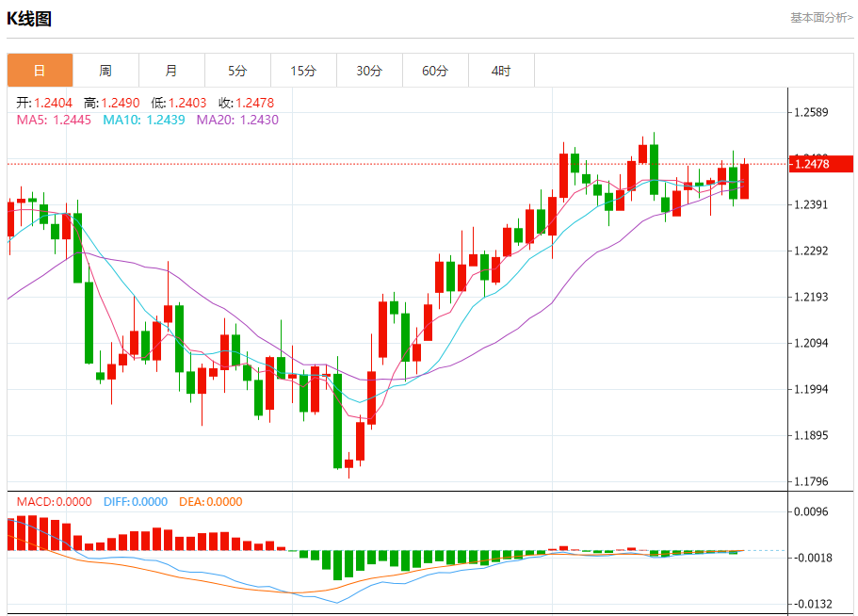
Task: Select the 日 daily chart tab
Action: point(40,71)
